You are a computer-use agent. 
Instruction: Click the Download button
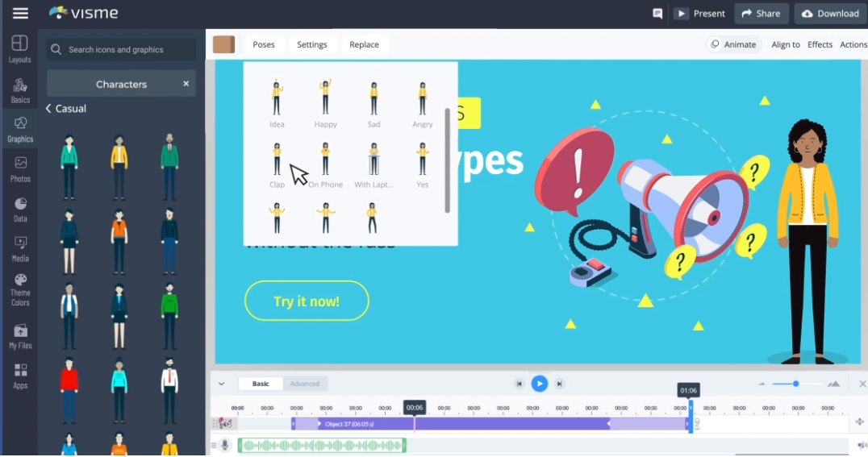[831, 14]
